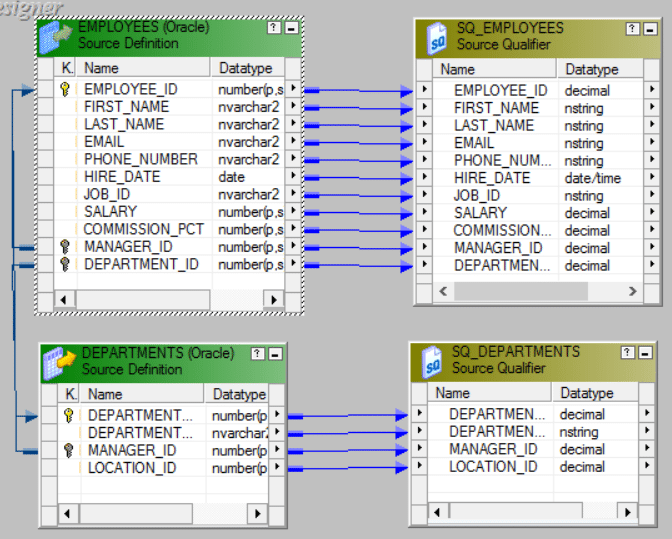Image resolution: width=672 pixels, height=539 pixels.
Task: Select LOCATION_ID port in DEPARTMENTS source
Action: pyautogui.click(x=163, y=468)
